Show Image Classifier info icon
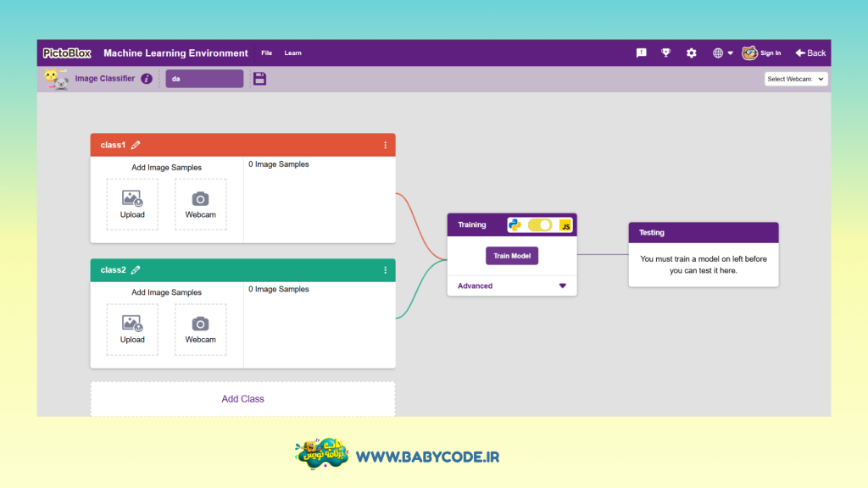The width and height of the screenshot is (868, 488). (x=147, y=79)
